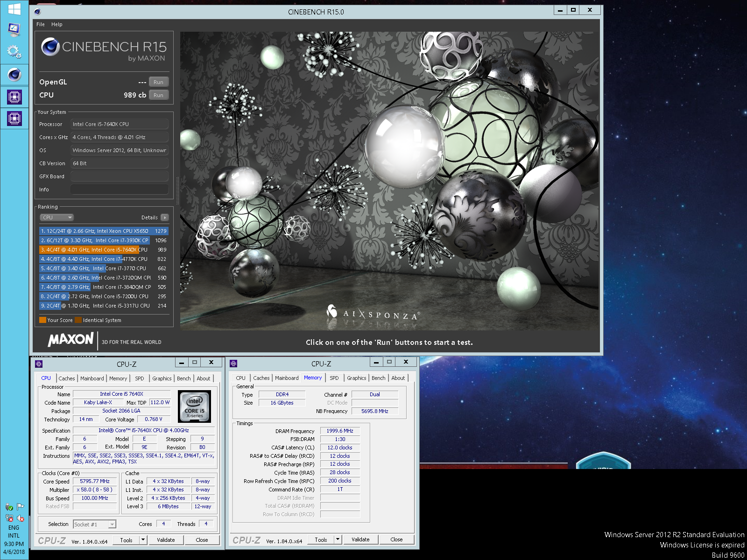
Task: Select Cinebench icon in taskbar
Action: 14,74
